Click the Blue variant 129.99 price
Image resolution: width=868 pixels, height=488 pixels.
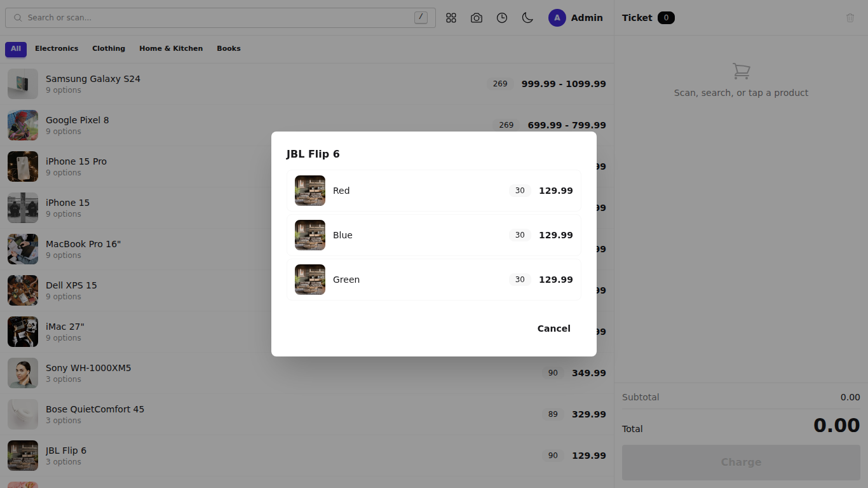[556, 235]
